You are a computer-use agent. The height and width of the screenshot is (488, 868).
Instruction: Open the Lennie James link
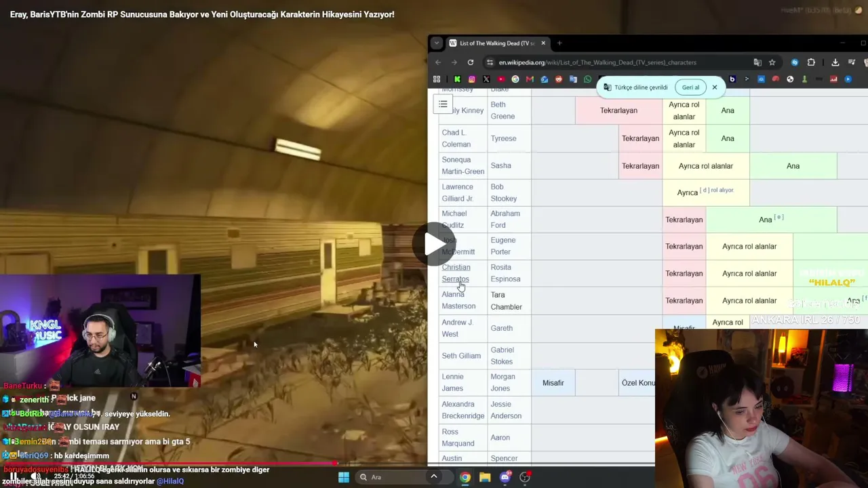click(x=452, y=382)
